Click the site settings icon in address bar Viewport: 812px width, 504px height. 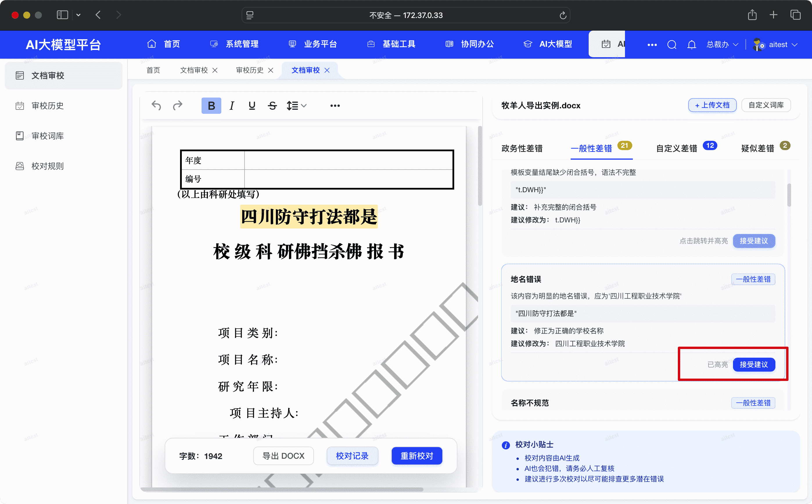[x=250, y=15]
